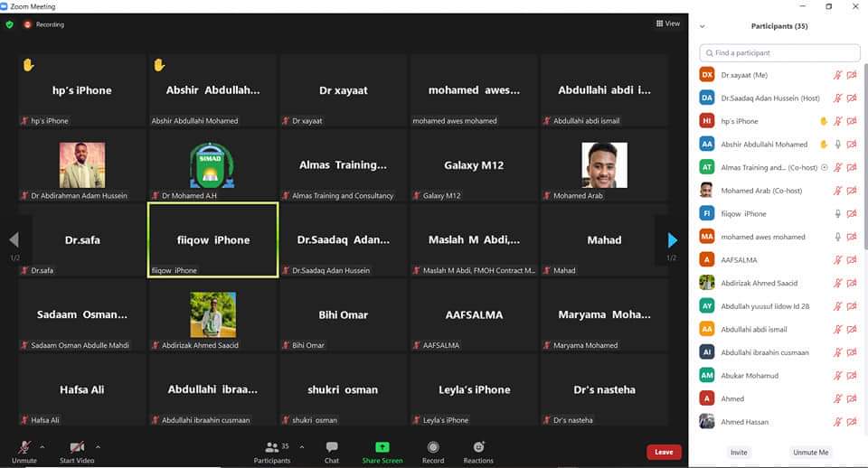Click the Invite button
868x468 pixels.
coord(739,453)
